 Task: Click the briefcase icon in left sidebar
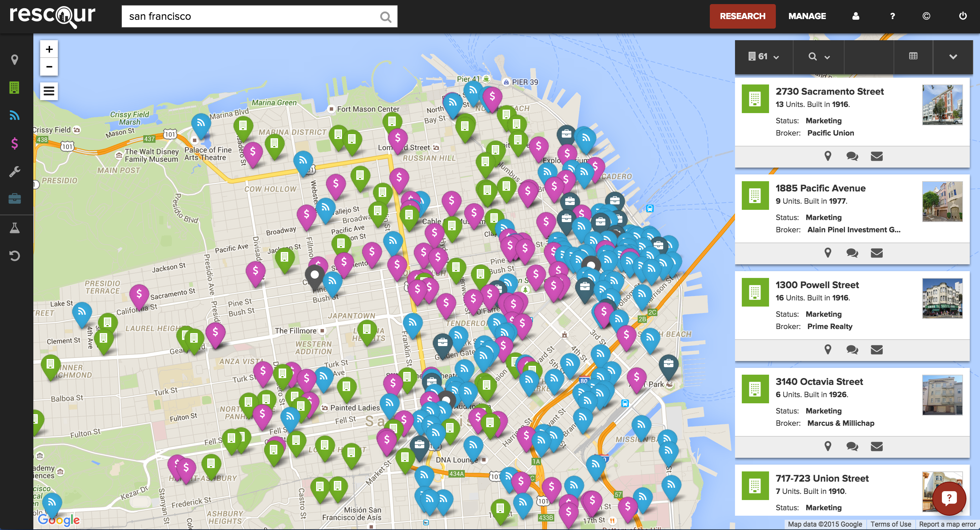[x=14, y=199]
